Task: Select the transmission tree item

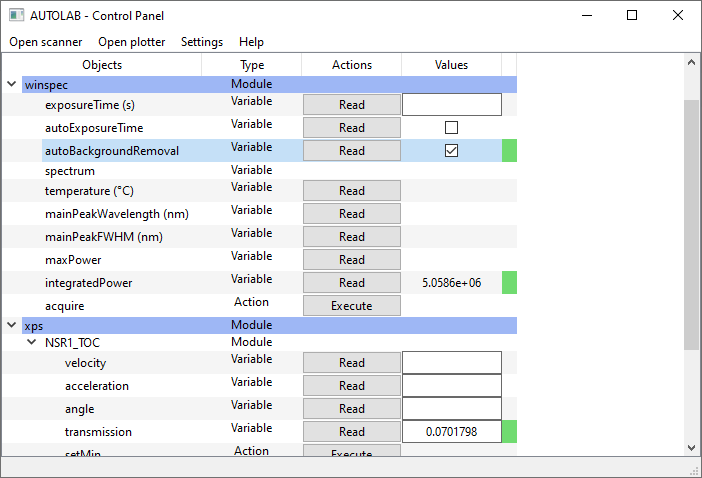Action: coord(98,432)
